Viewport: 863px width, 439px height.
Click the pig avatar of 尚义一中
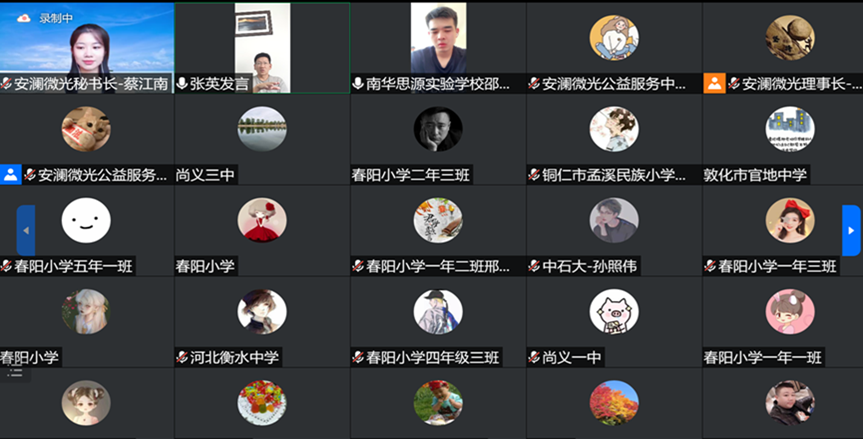pyautogui.click(x=614, y=311)
